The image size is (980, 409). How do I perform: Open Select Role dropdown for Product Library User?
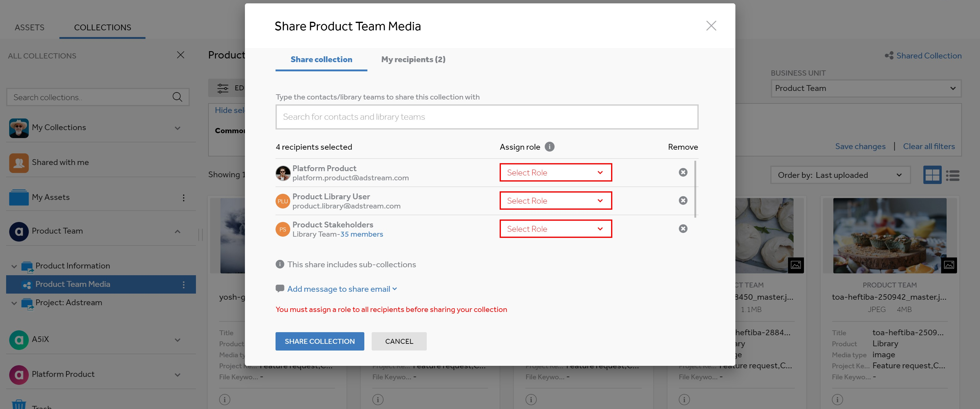click(555, 201)
